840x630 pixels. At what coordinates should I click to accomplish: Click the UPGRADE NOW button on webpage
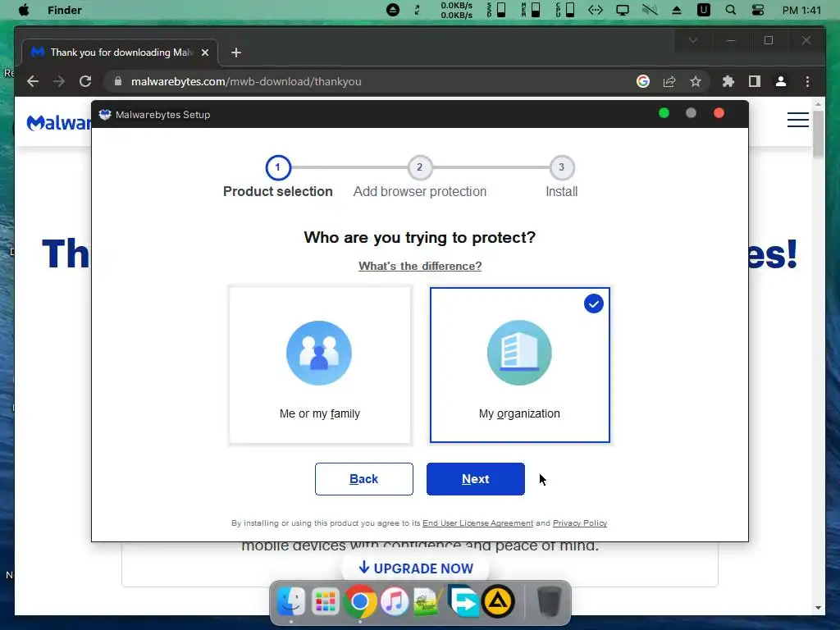pos(416,568)
